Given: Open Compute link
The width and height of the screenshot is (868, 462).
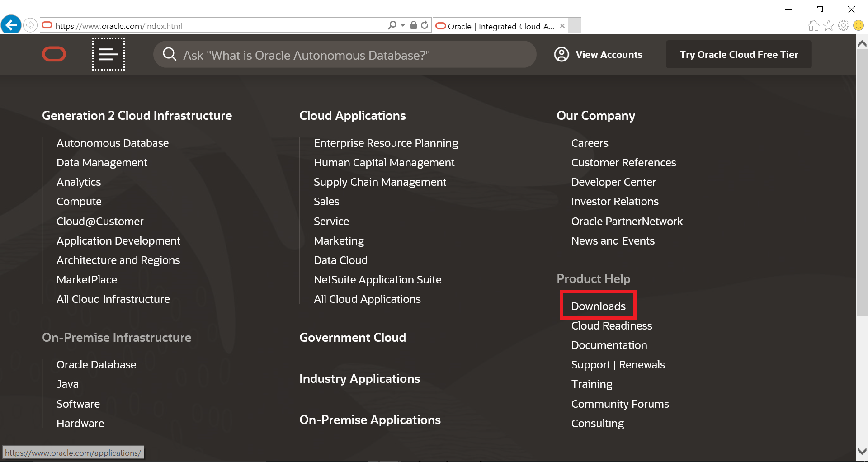Looking at the screenshot, I should tap(79, 202).
